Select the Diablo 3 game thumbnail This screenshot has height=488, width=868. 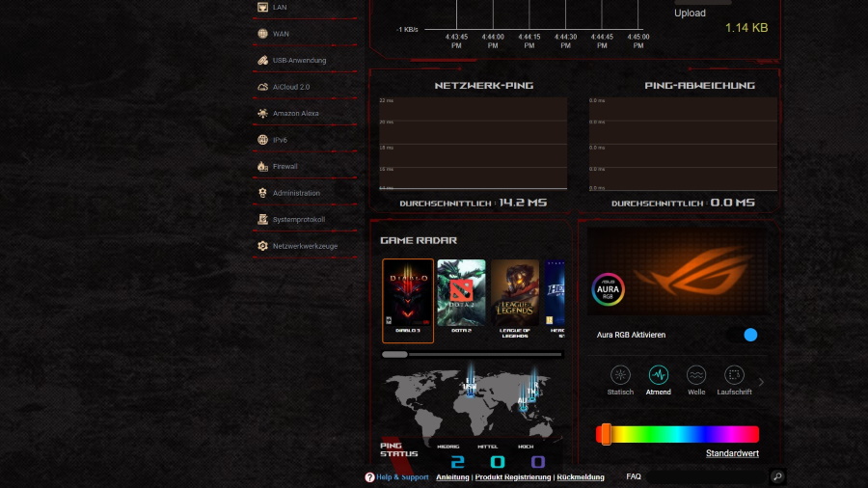408,301
